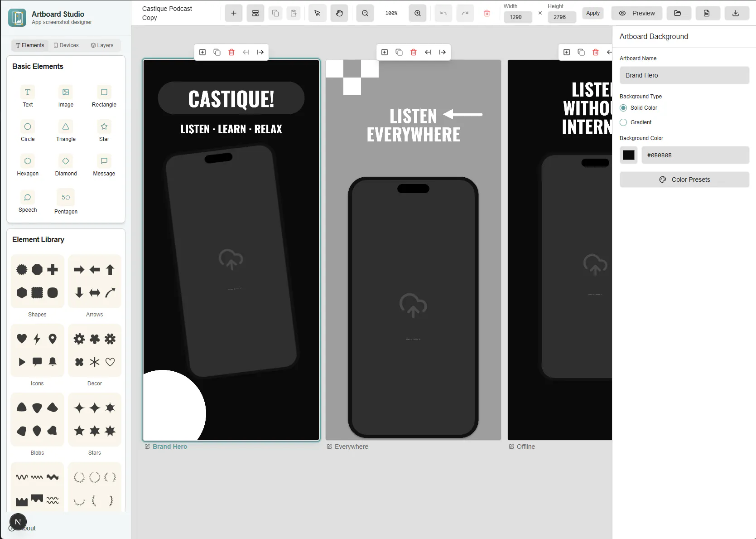Screen dimensions: 756x539
Task: Click the red trash icon in top toolbar
Action: tap(487, 13)
